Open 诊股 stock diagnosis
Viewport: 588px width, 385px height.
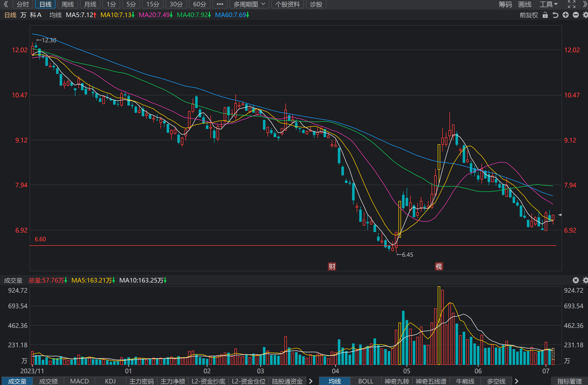[x=316, y=4]
